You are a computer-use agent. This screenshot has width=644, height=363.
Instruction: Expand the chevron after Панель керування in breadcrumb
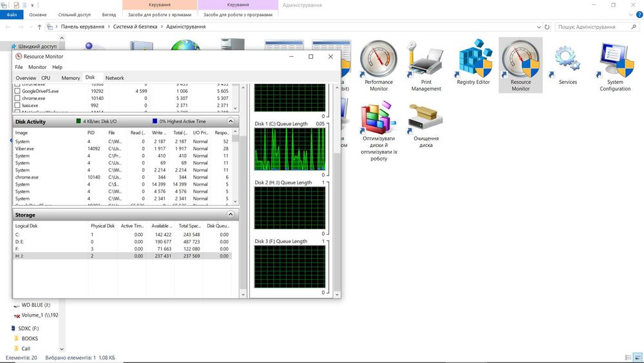(x=109, y=26)
